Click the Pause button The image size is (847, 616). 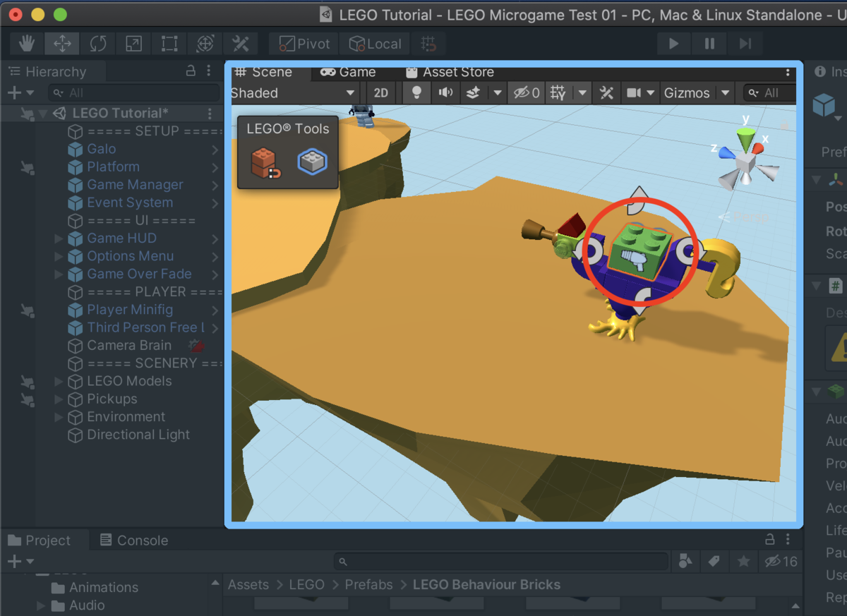click(x=709, y=44)
